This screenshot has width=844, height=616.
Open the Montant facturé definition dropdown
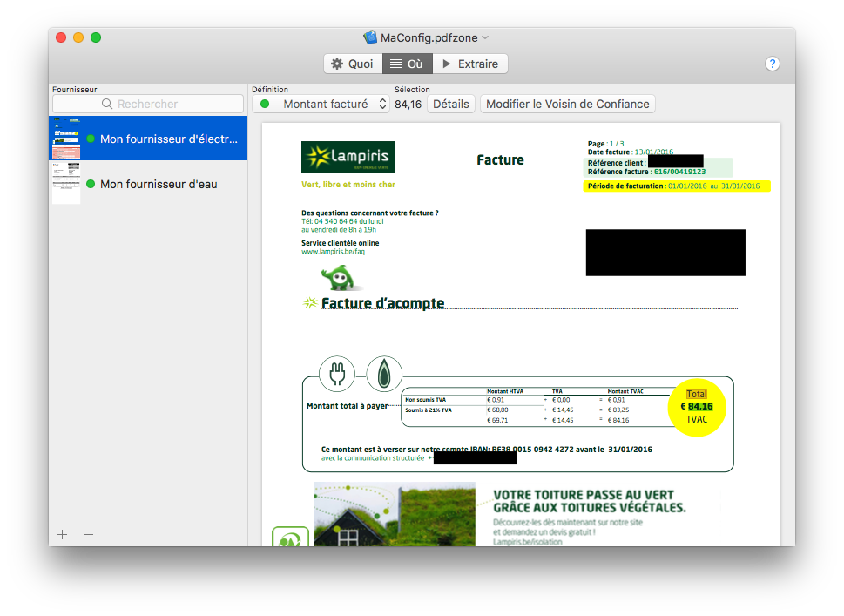click(x=321, y=104)
